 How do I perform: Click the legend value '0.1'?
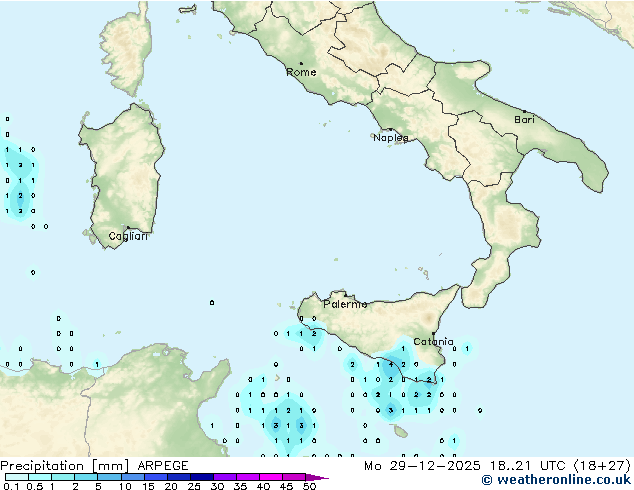[11, 486]
